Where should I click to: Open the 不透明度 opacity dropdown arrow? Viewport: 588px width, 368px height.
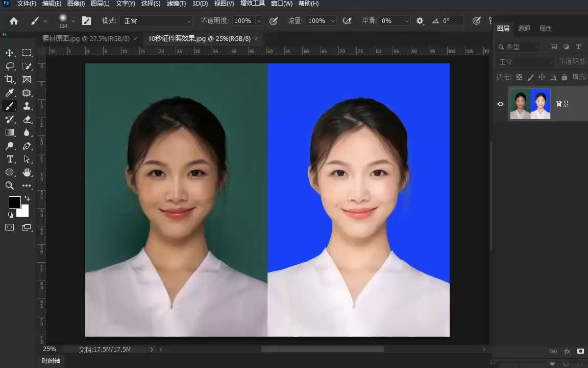pos(259,21)
